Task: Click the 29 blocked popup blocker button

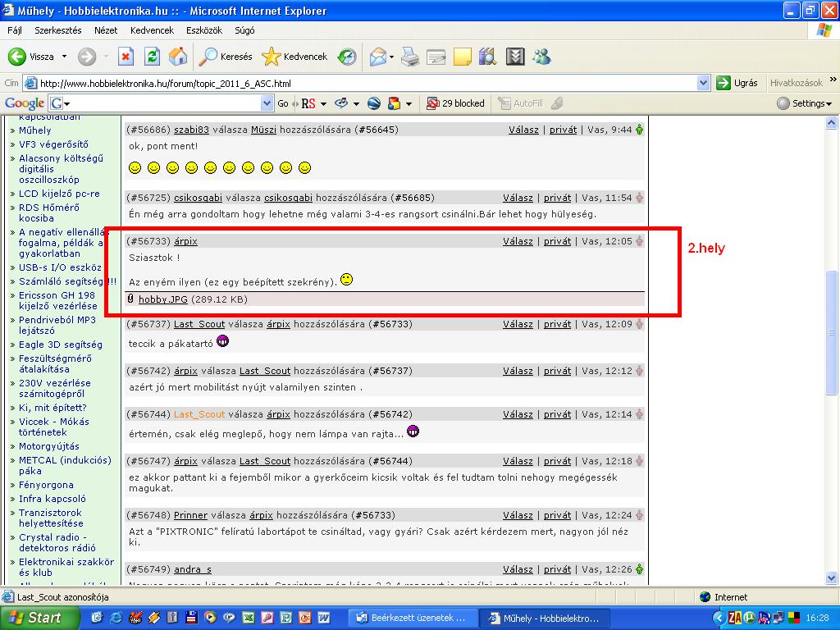Action: [455, 103]
